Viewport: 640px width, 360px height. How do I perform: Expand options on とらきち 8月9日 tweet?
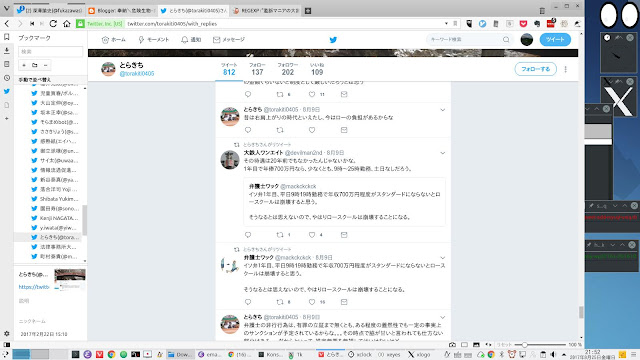[442, 110]
